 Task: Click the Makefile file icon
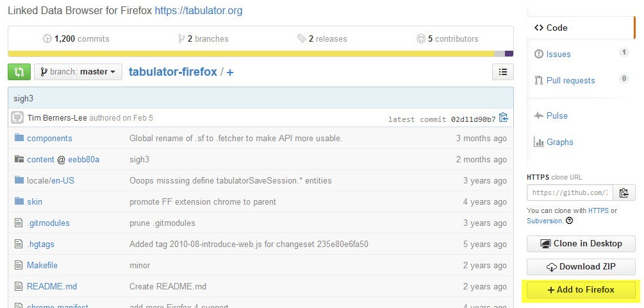pyautogui.click(x=19, y=265)
